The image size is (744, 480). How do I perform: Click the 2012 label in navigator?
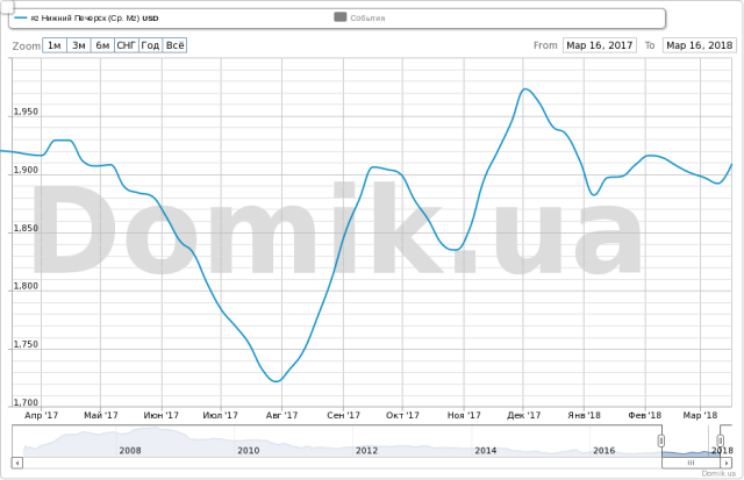(x=367, y=450)
